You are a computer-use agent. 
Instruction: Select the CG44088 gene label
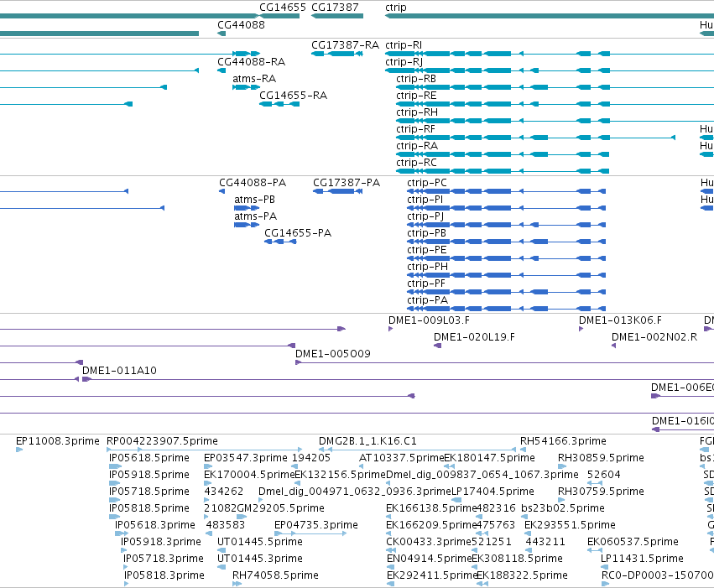(241, 24)
